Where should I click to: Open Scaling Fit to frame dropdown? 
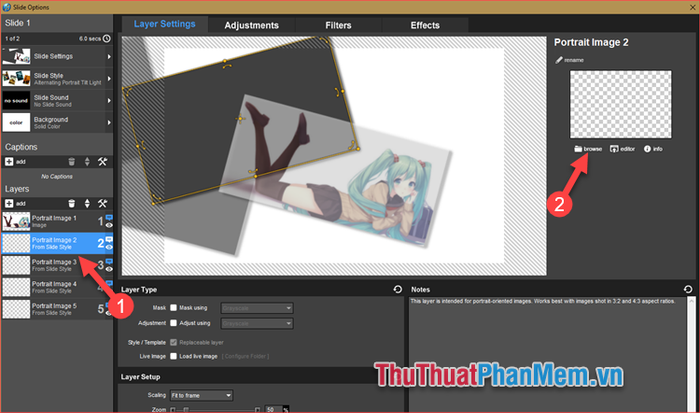pos(201,395)
